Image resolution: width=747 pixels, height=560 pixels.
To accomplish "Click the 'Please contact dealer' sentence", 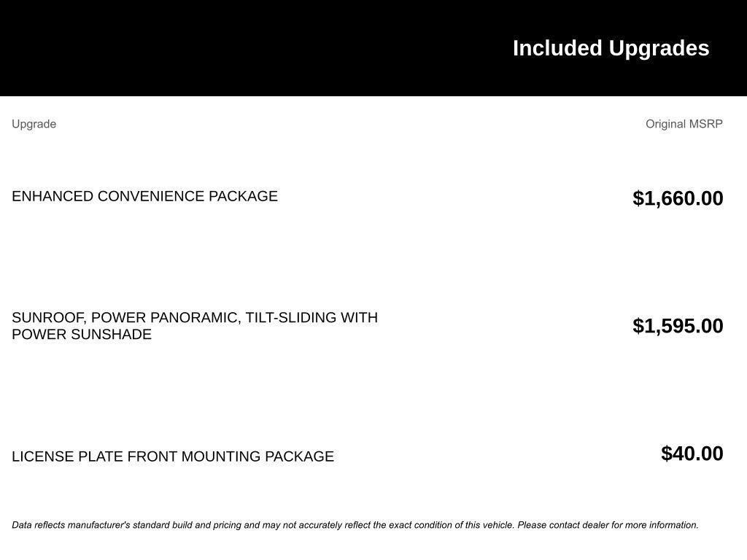I will (x=608, y=525).
